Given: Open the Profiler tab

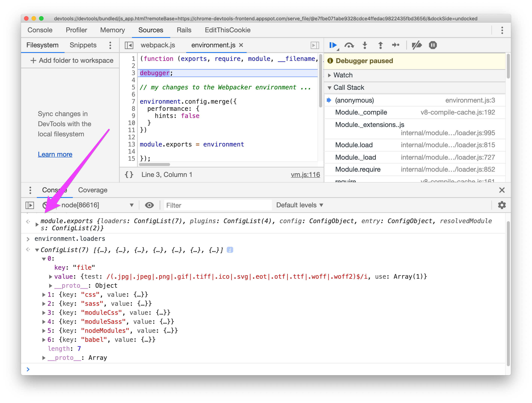Looking at the screenshot, I should click(x=76, y=30).
